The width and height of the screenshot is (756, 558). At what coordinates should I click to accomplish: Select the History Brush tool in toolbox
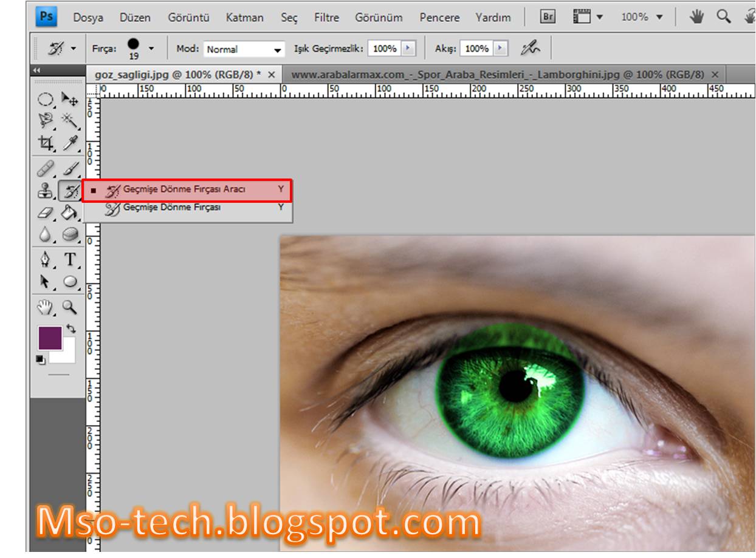[x=70, y=191]
